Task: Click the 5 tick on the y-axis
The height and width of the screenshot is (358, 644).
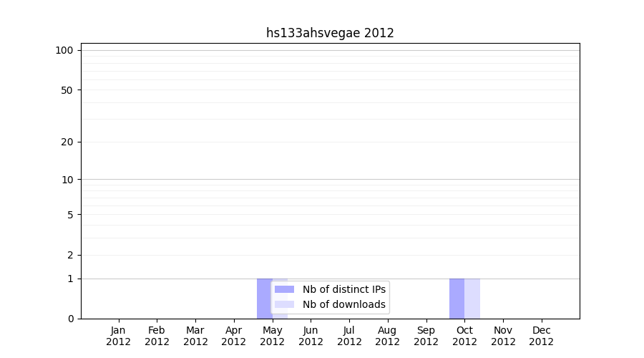Action: pos(70,215)
